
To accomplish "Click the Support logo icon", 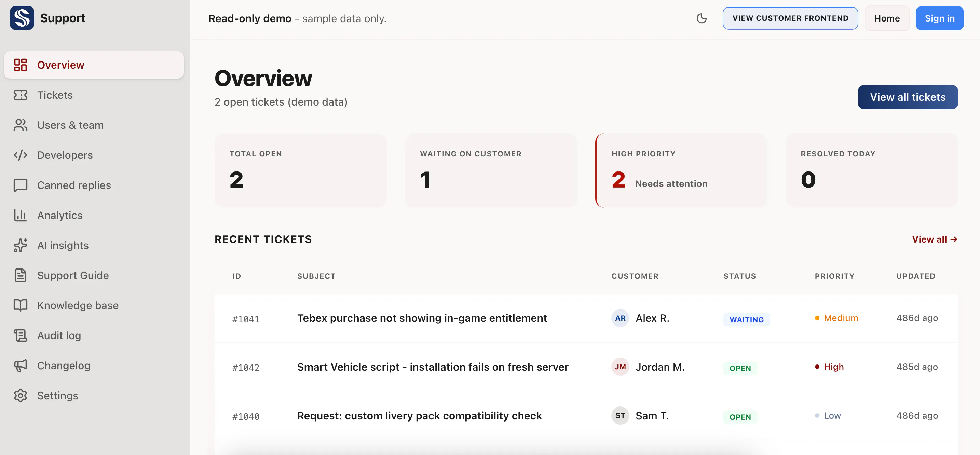I will coord(22,18).
